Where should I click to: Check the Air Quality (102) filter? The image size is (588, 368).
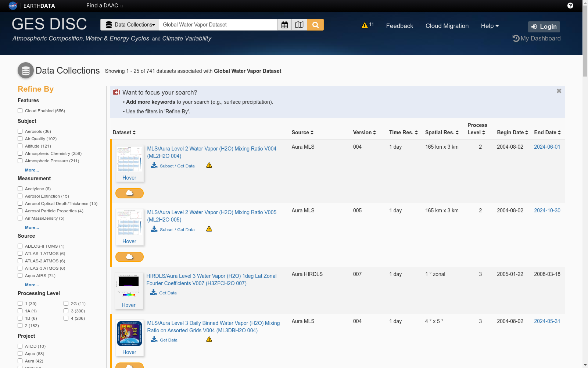pos(20,139)
